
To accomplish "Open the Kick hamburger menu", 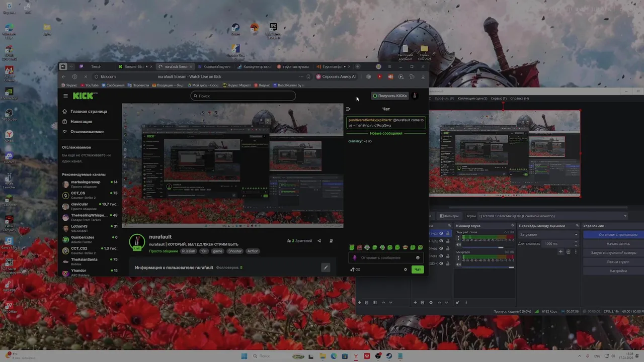I will click(x=65, y=96).
